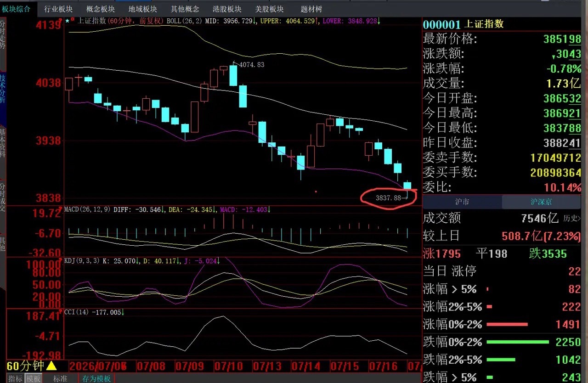Switch to the 沪市 market tab
The height and width of the screenshot is (383, 588).
462,202
